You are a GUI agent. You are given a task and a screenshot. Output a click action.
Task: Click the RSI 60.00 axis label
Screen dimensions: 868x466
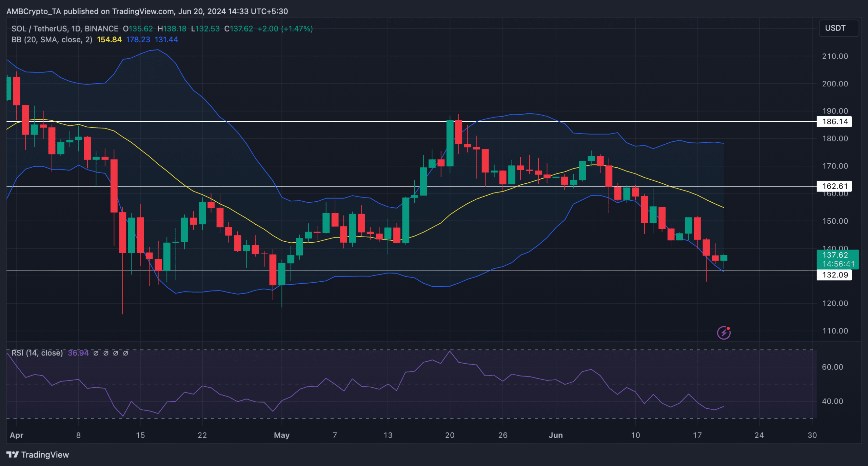pos(832,367)
